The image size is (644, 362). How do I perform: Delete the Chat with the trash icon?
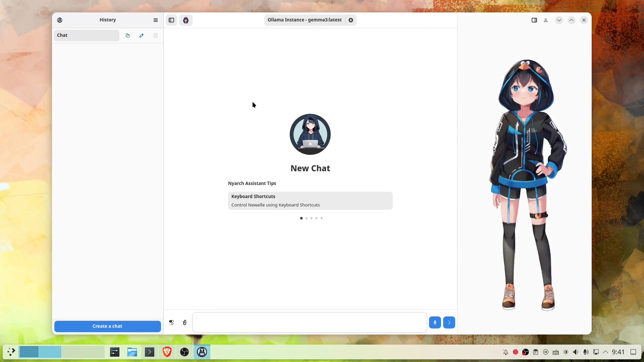coord(156,36)
